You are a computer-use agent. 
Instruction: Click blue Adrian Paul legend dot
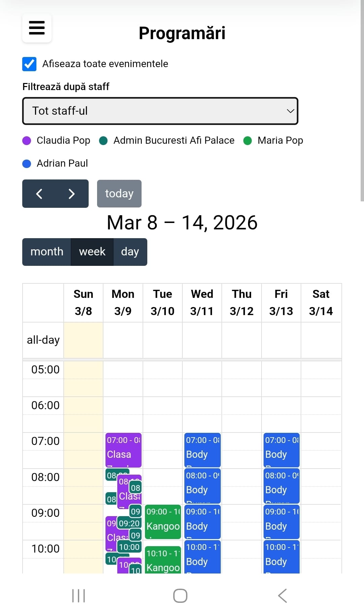tap(27, 164)
